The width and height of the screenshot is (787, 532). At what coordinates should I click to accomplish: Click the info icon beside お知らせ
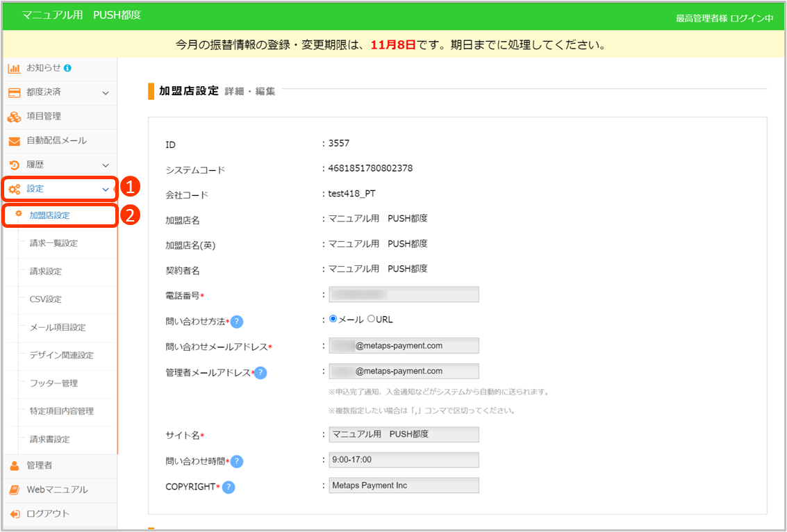coord(68,68)
